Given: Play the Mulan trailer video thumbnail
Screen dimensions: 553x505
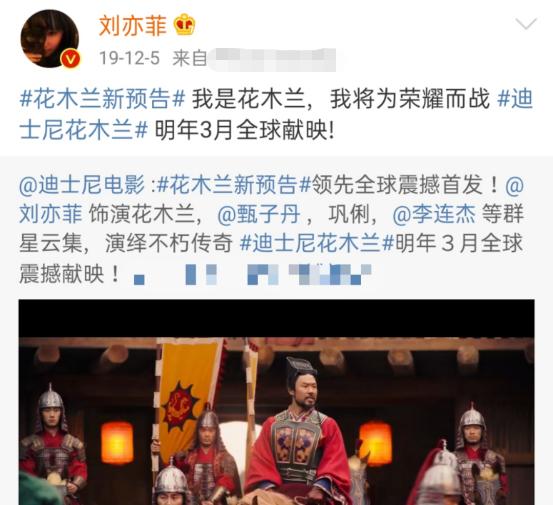Looking at the screenshot, I should (276, 402).
